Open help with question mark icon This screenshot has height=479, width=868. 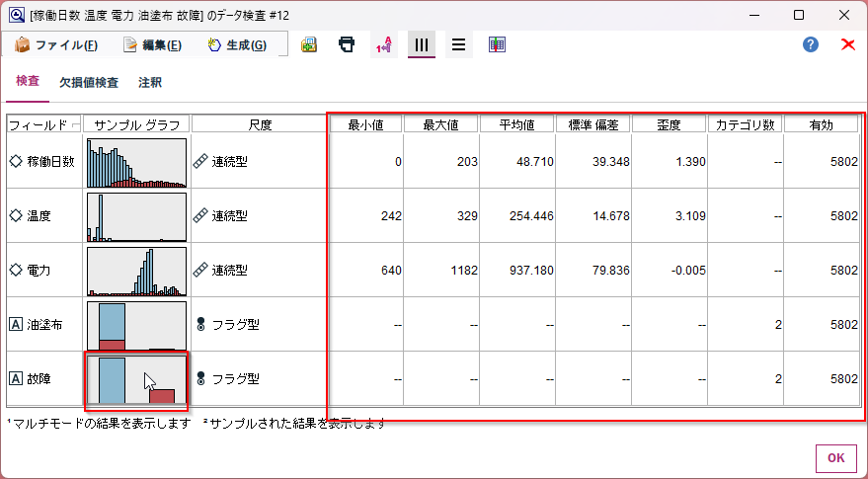[811, 44]
